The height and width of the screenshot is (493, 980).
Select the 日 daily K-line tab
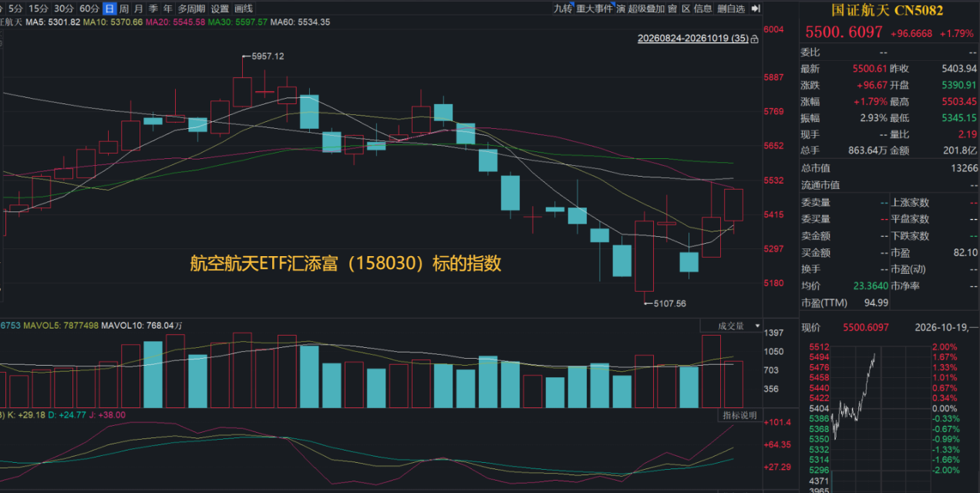point(109,8)
